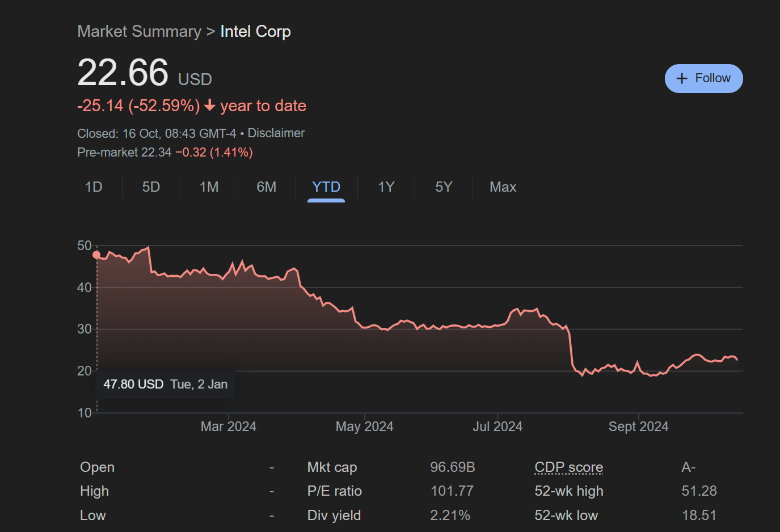Viewport: 780px width, 532px height.
Task: Click the chart line above Jul 2024
Action: point(497,325)
